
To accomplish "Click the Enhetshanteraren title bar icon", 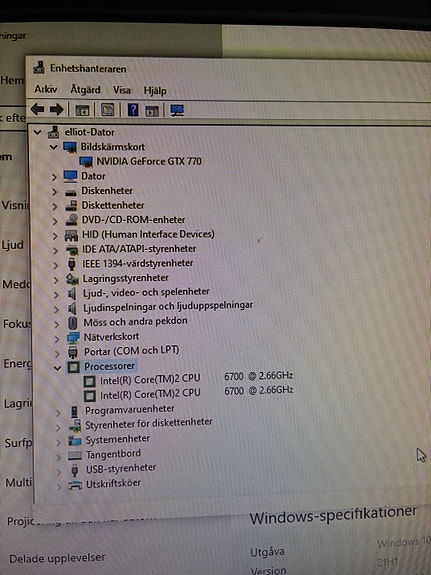I will (39, 68).
